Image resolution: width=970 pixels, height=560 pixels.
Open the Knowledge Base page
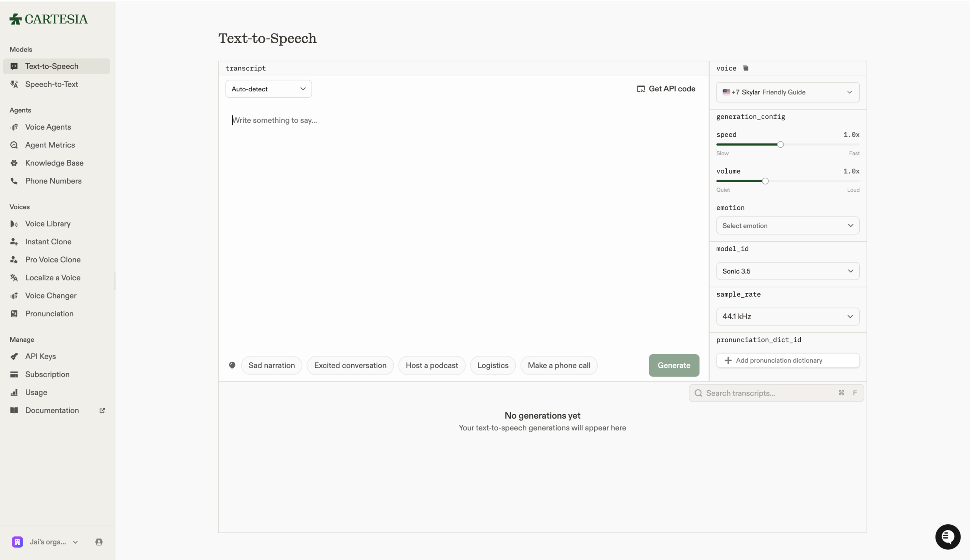pos(56,163)
